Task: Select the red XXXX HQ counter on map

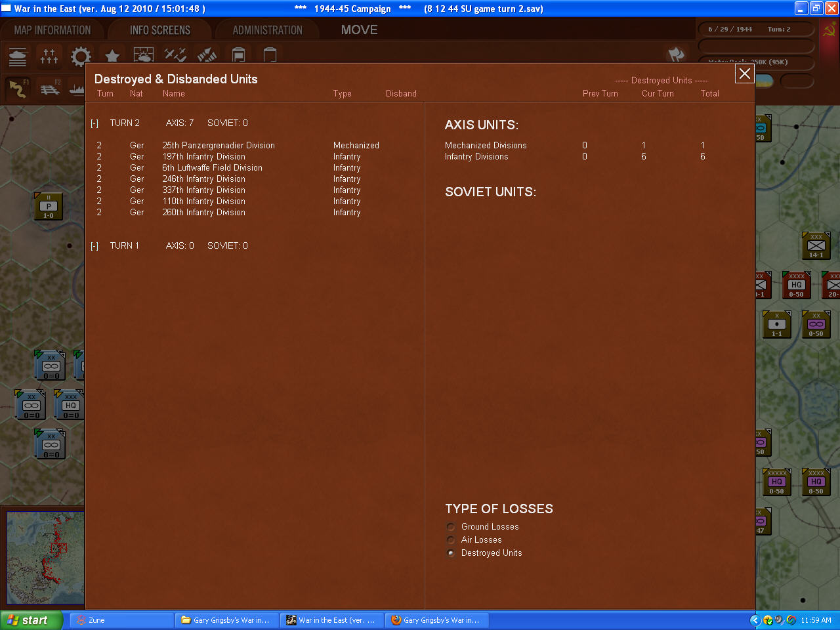Action: 797,285
